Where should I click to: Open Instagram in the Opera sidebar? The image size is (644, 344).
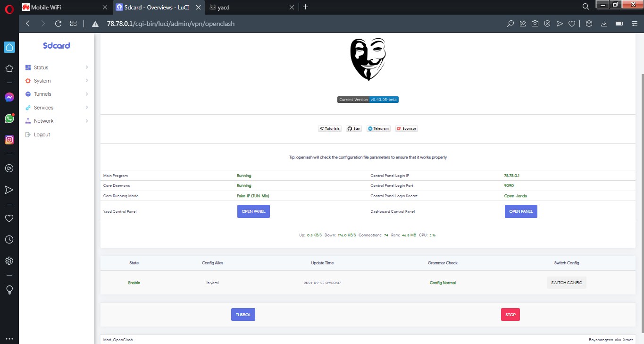(9, 140)
